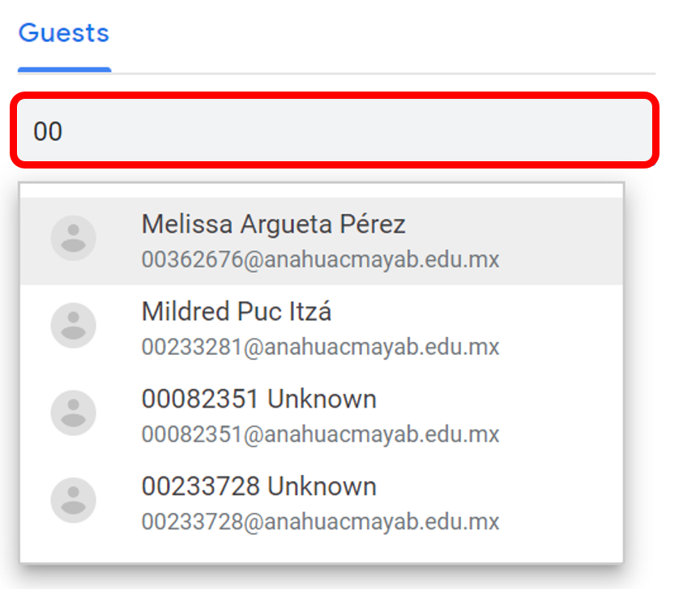700x589 pixels.
Task: Click email 00233281@anahuacmayab.edu.mx
Action: (x=320, y=347)
